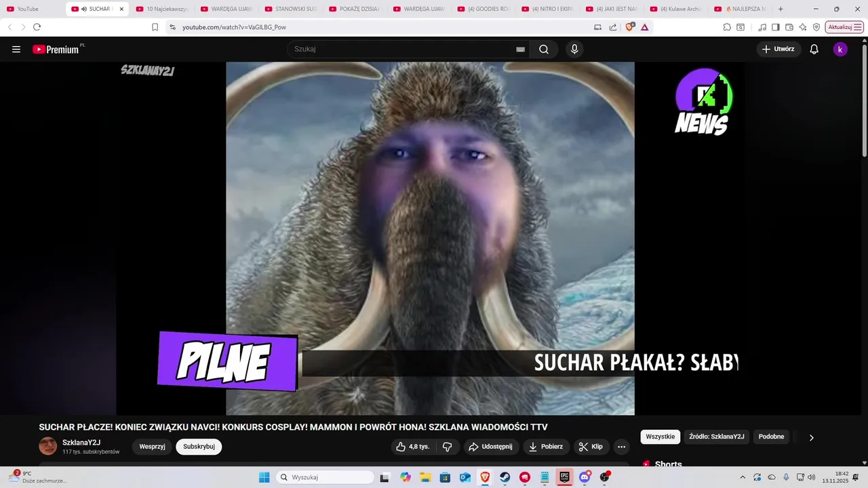868x488 pixels.
Task: Click Pobierz to download the video
Action: coord(547,447)
